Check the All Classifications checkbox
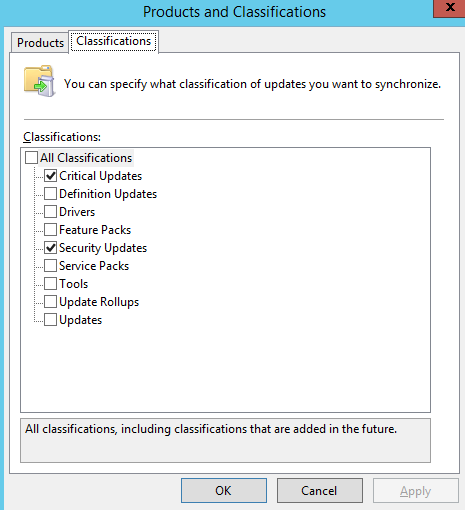The height and width of the screenshot is (510, 465). click(x=31, y=158)
